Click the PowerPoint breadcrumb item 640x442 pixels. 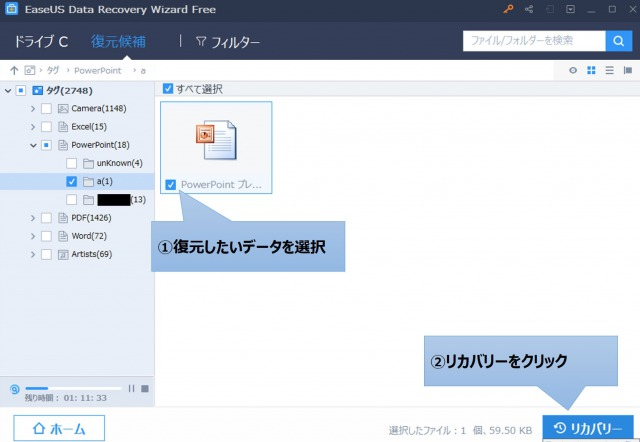click(98, 71)
